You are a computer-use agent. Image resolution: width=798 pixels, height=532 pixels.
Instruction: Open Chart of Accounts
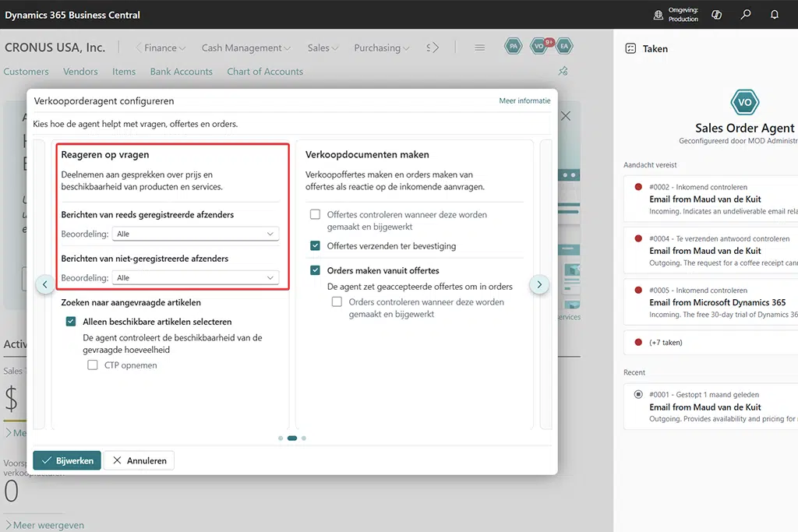[x=265, y=72]
